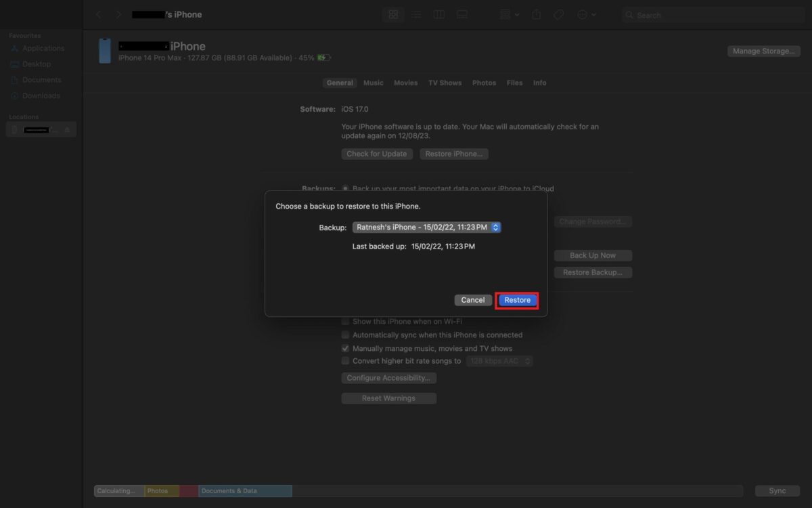Uncheck Manually manage music, movies and TV shows
The height and width of the screenshot is (508, 812).
click(x=346, y=348)
